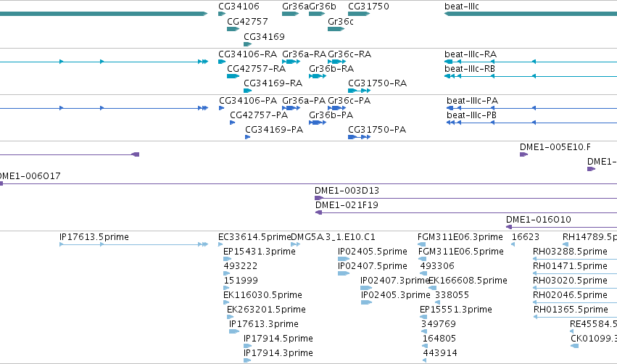Select the CG42757 gene feature
Viewport: 617px width, 364px height.
point(233,29)
